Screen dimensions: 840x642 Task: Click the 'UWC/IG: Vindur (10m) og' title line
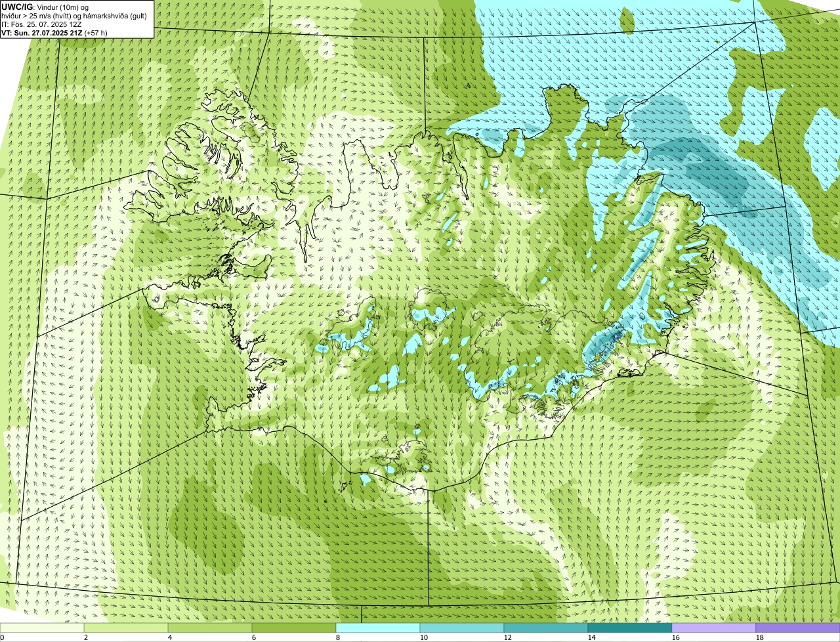click(x=45, y=7)
